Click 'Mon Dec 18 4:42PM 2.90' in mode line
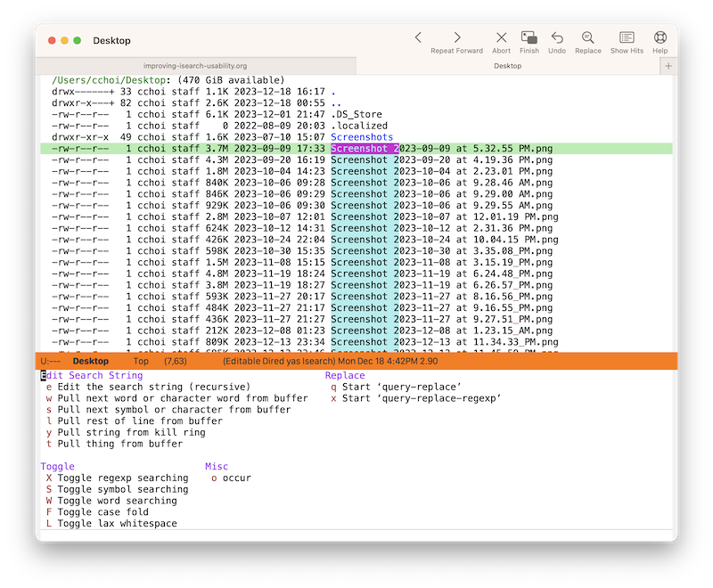713x588 pixels. click(x=388, y=361)
